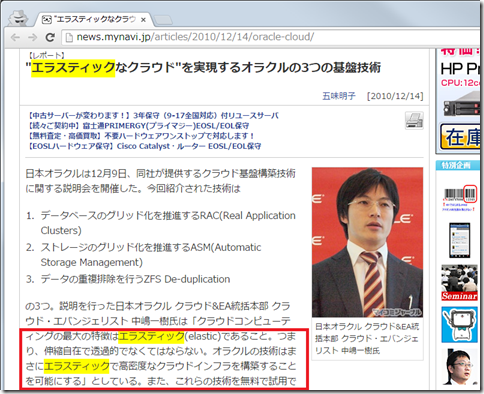
Task: Close the エラスティックなクラウド browser tab
Action: tap(143, 20)
